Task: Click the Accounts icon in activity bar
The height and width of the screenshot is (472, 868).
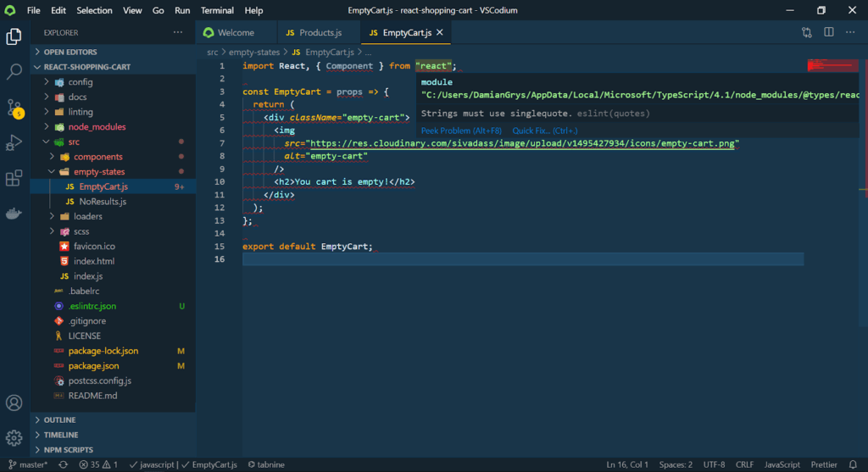Action: [x=14, y=403]
